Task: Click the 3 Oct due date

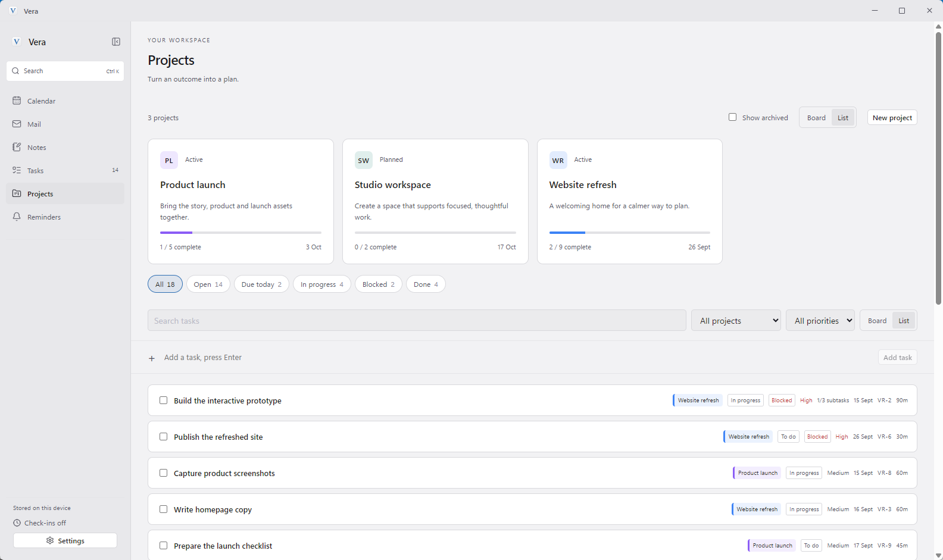Action: click(314, 247)
